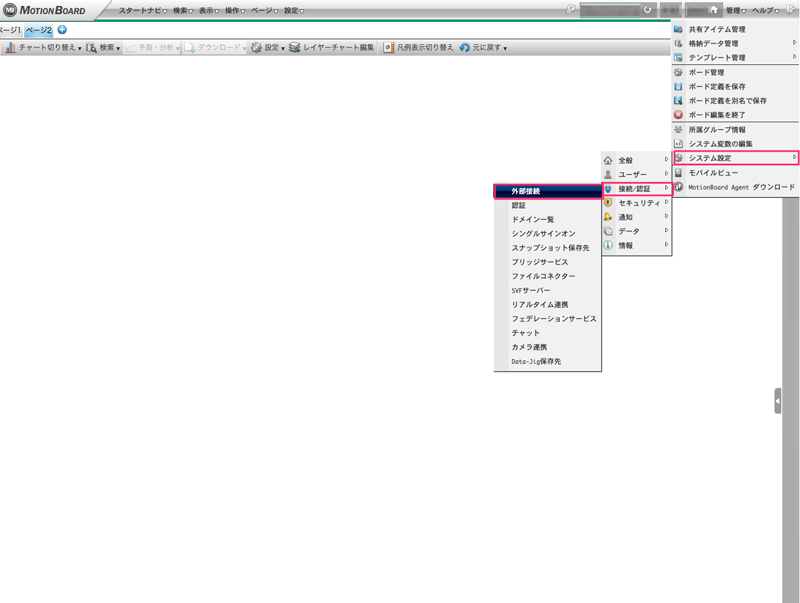Click the red ボード編集を終了 icon

click(x=678, y=115)
